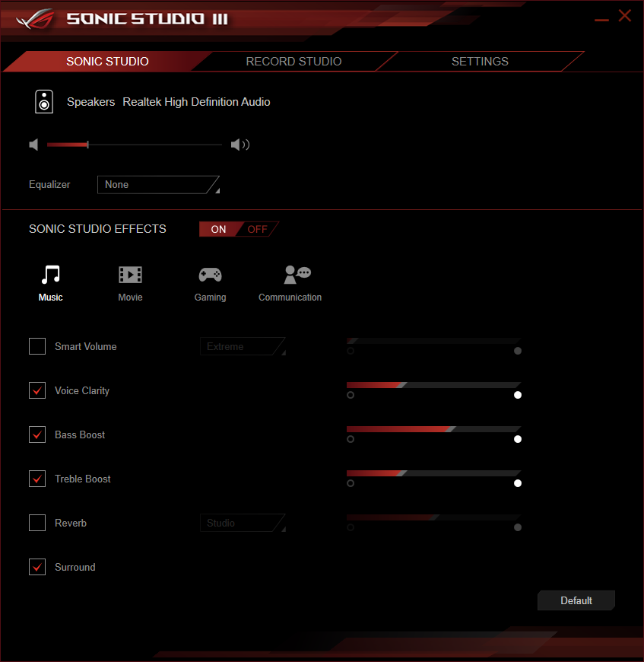The width and height of the screenshot is (644, 662).
Task: Turn Sonic Studio Effects ON
Action: (218, 229)
